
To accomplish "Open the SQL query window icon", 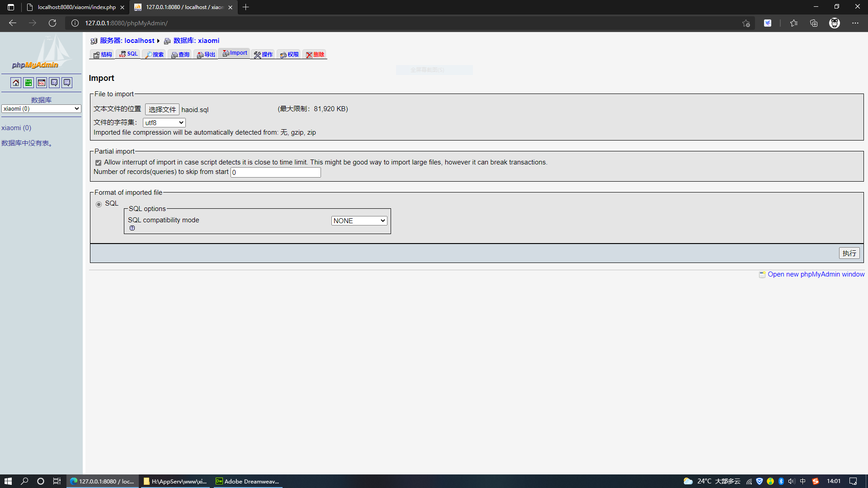I will (42, 83).
